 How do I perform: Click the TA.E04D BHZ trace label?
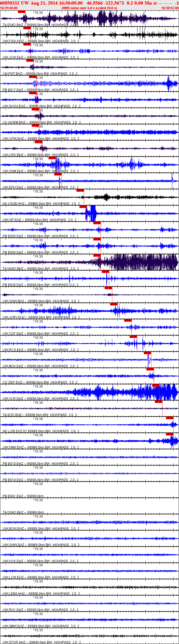point(40,25)
